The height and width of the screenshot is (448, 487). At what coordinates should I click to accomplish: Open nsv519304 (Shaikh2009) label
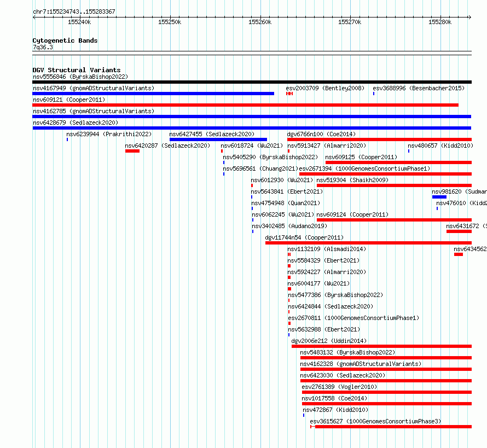pos(352,180)
